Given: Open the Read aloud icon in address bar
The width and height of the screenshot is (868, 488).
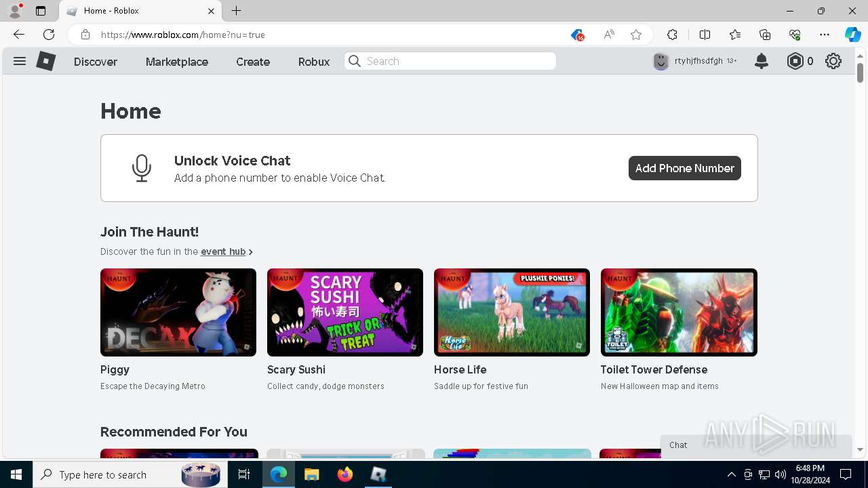Looking at the screenshot, I should pos(609,35).
